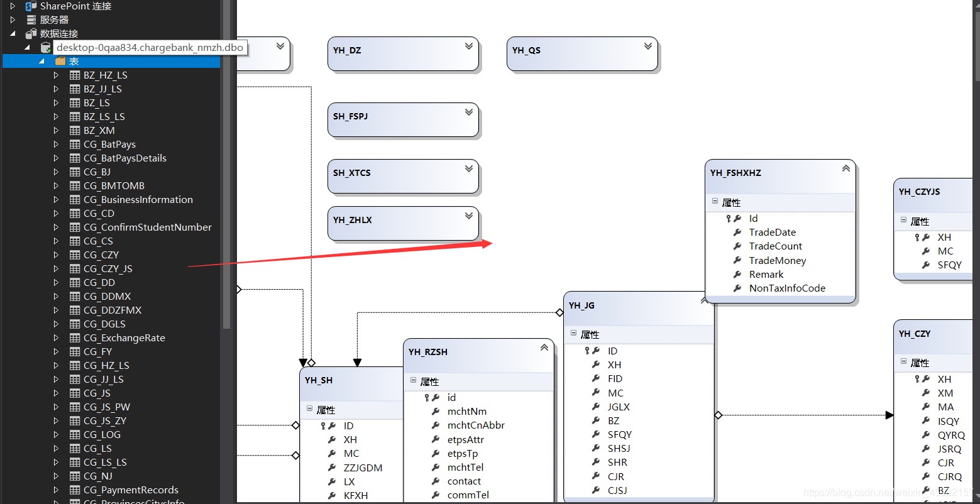Select the TradeCount property
The height and width of the screenshot is (504, 980).
776,246
